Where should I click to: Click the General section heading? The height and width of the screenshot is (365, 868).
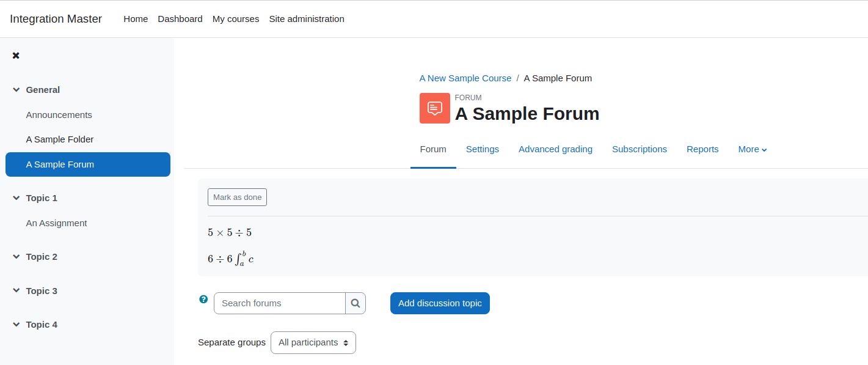click(43, 90)
